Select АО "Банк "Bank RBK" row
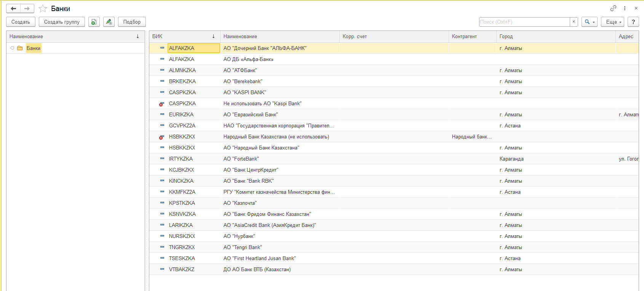644x291 pixels. (x=394, y=181)
